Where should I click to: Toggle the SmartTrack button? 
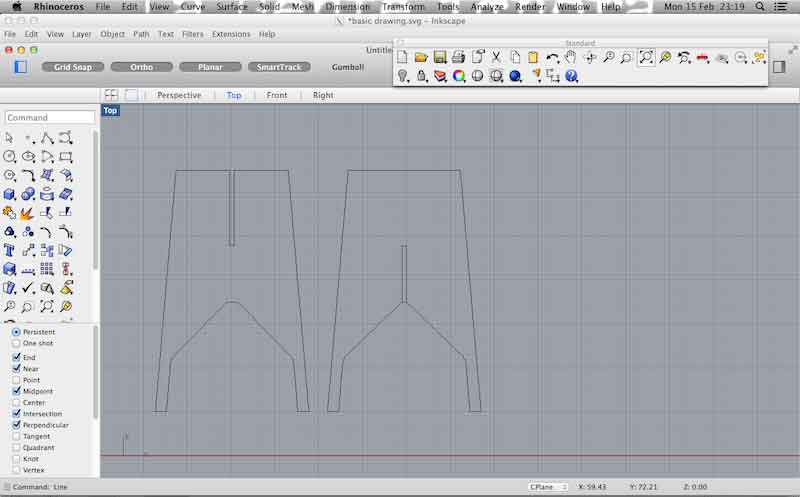(x=279, y=67)
